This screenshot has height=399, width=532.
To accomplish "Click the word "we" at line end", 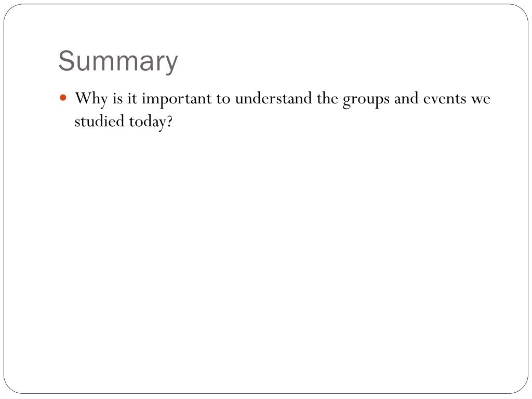I will pos(481,100).
